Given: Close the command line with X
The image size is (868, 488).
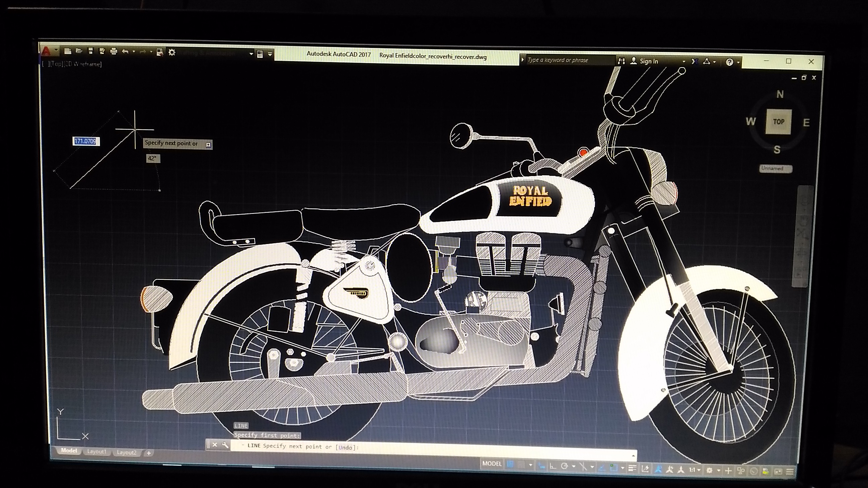Looking at the screenshot, I should (x=215, y=444).
